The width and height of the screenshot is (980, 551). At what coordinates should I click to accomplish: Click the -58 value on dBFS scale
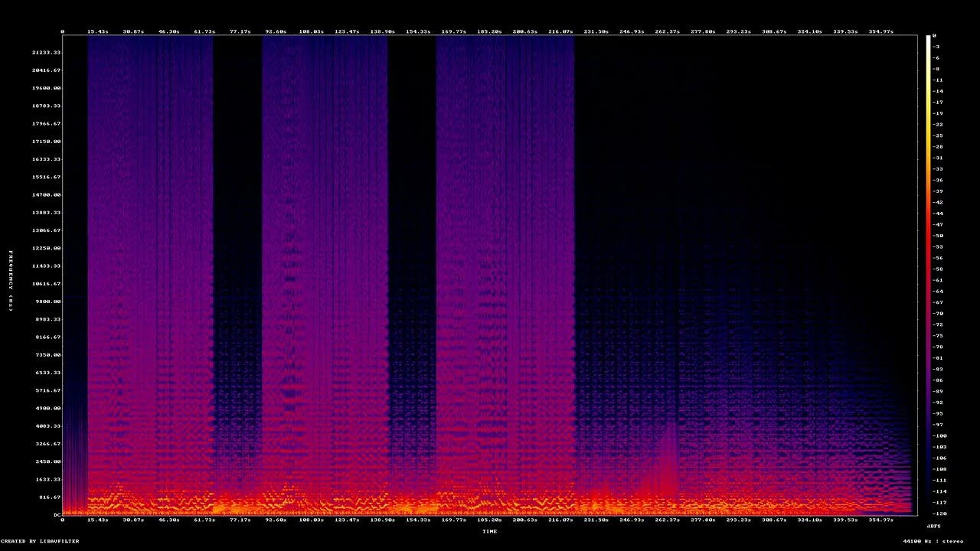938,269
